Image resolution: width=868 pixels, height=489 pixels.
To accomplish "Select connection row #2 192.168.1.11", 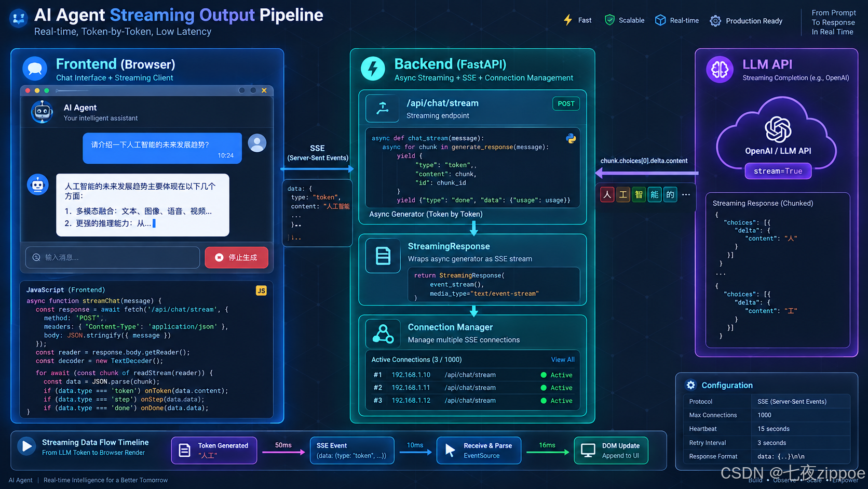I will (473, 388).
